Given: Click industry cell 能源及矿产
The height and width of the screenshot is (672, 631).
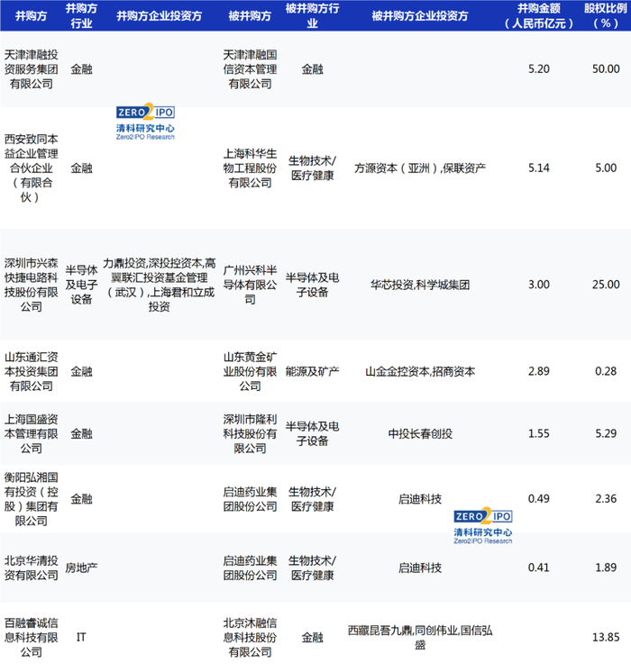Looking at the screenshot, I should pos(312,371).
